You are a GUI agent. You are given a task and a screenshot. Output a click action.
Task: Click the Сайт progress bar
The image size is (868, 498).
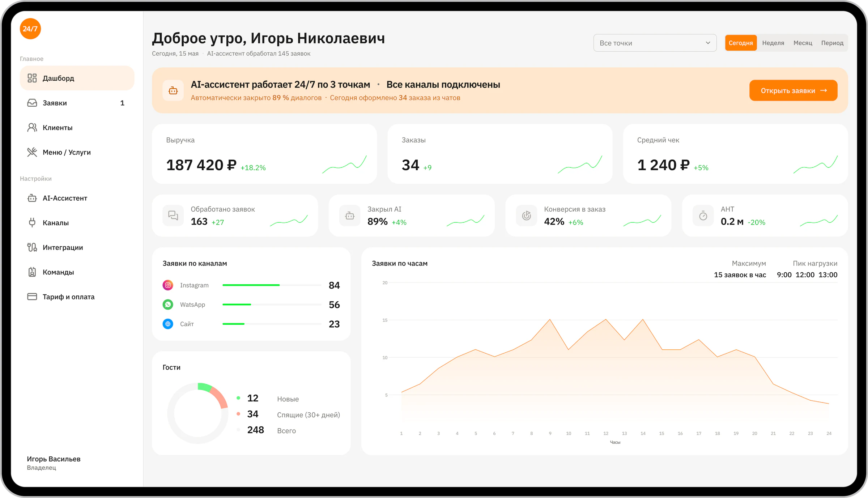(x=272, y=324)
